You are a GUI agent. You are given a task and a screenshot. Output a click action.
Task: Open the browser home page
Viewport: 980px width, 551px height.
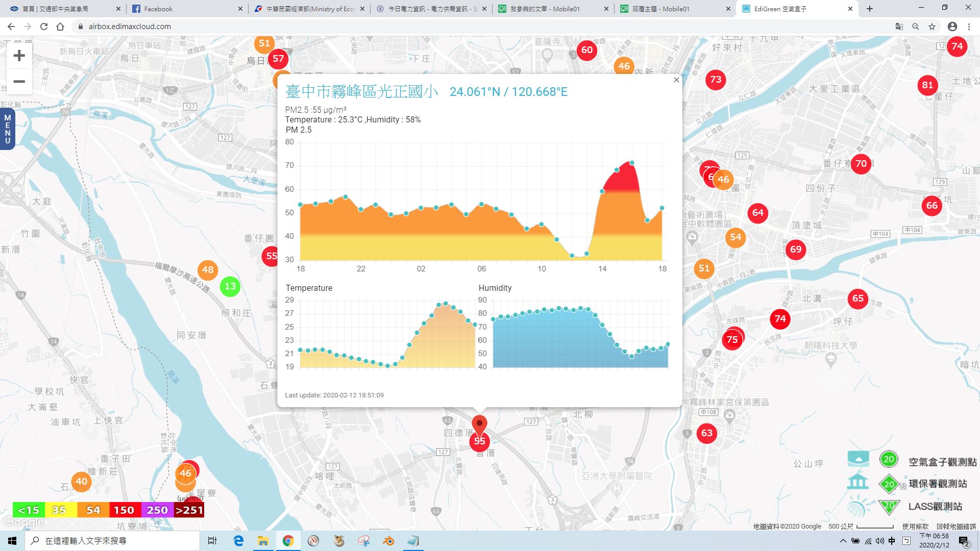point(60,27)
